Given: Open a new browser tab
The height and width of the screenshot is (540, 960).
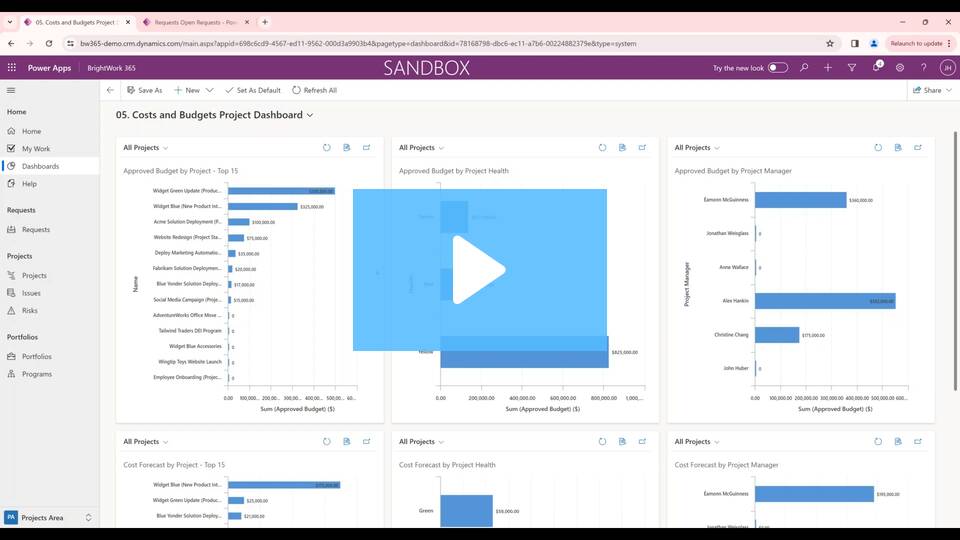Looking at the screenshot, I should (x=265, y=22).
